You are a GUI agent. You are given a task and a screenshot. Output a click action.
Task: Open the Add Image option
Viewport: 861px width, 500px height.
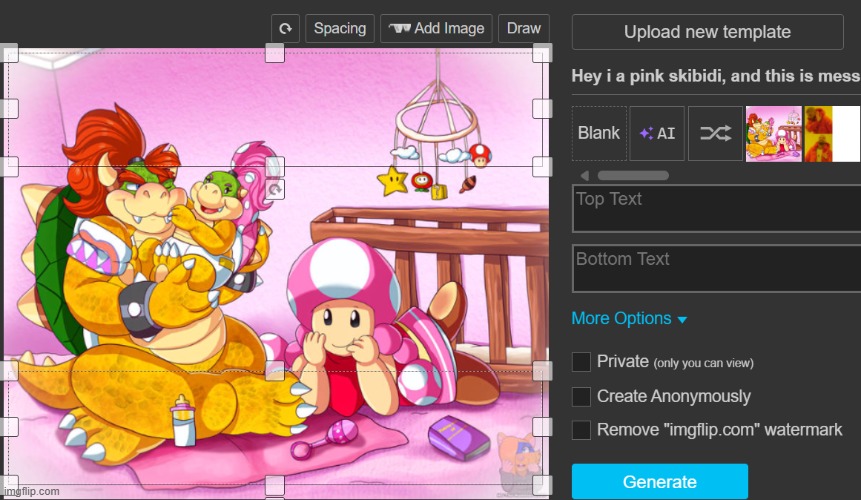pos(437,29)
